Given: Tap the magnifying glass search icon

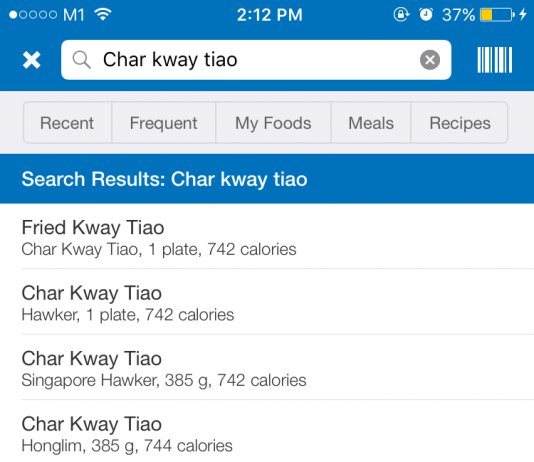Looking at the screenshot, I should (x=81, y=60).
